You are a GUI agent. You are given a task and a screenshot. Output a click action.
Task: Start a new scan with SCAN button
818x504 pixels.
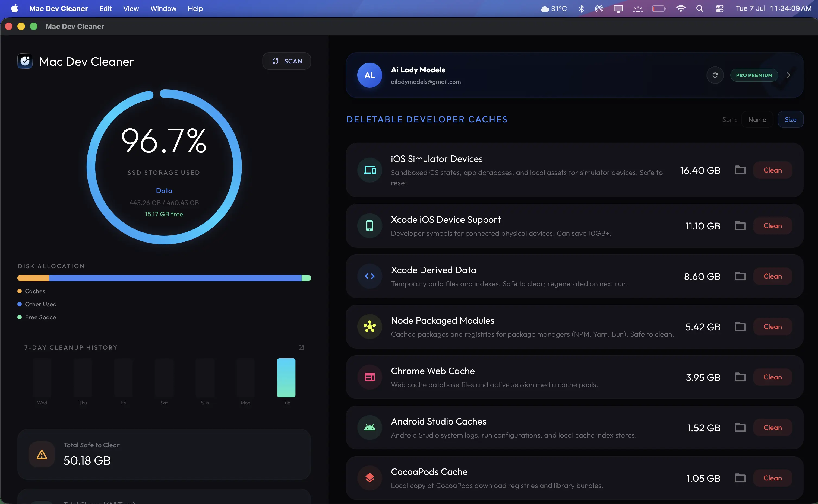coord(287,61)
